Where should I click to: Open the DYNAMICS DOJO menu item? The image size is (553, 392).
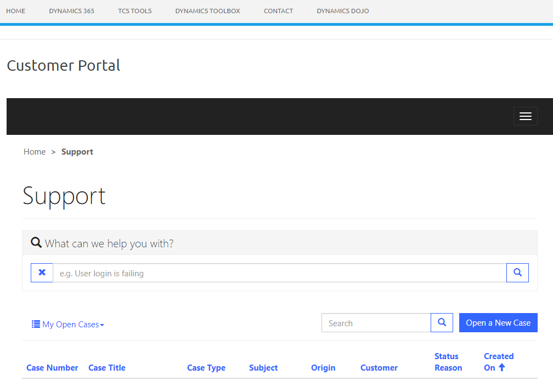pyautogui.click(x=343, y=11)
